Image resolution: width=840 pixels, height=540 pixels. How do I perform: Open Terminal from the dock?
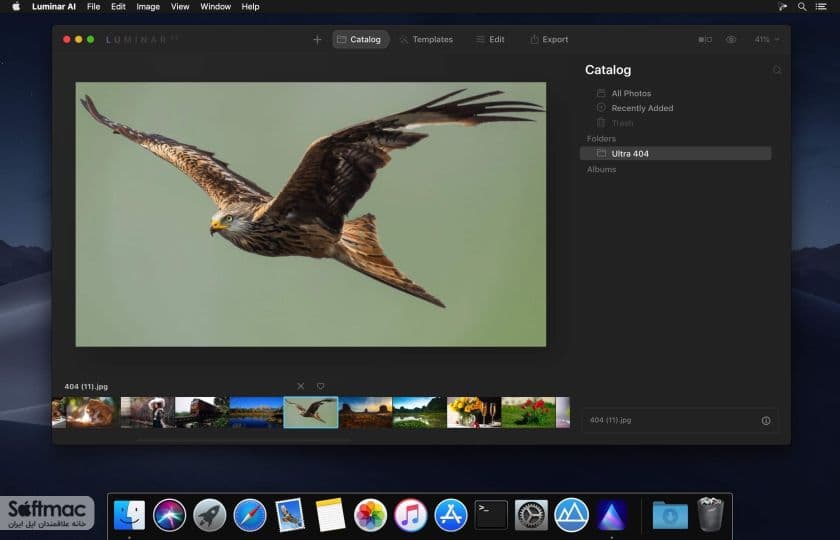pyautogui.click(x=491, y=515)
